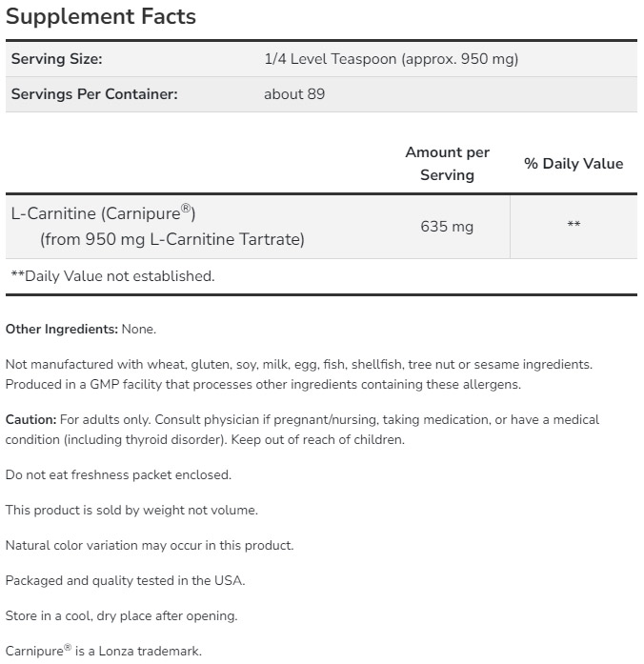
Task: Click the 'Natural color variation' notice
Action: (150, 545)
